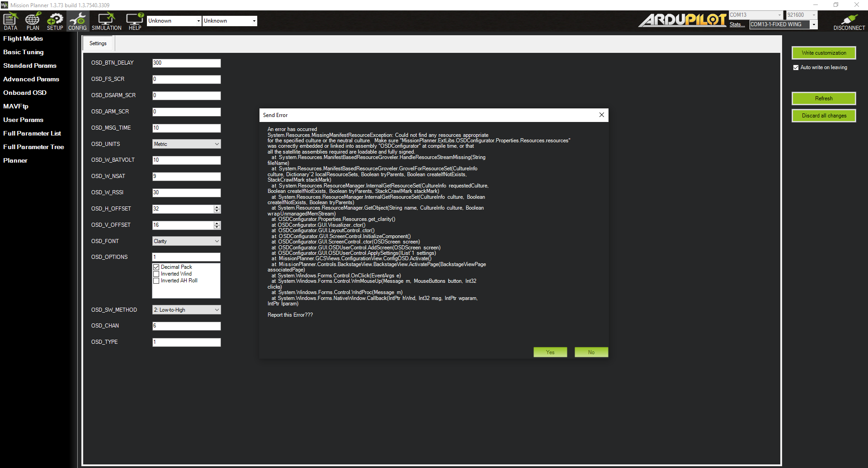This screenshot has width=868, height=468.
Task: Open the OSD_FONT Clarity dropdown
Action: [x=187, y=241]
